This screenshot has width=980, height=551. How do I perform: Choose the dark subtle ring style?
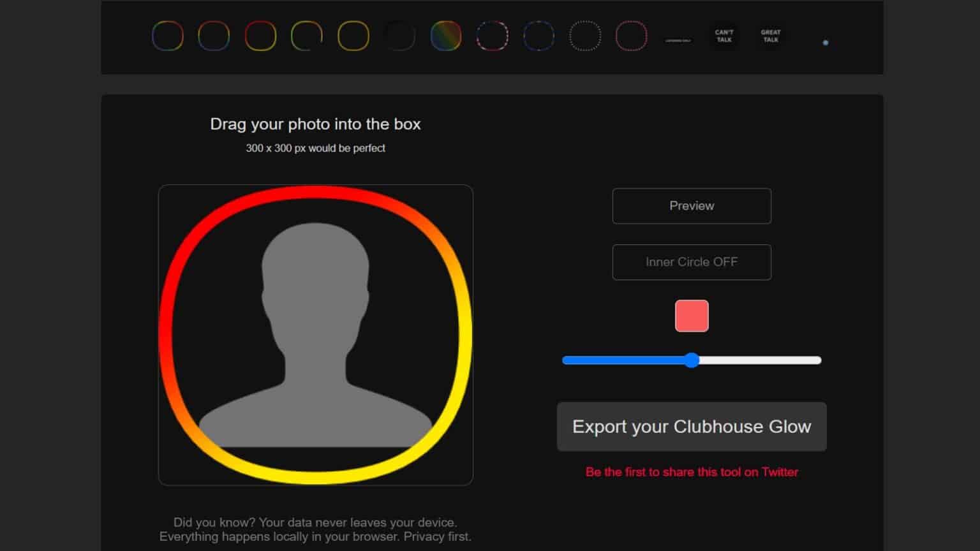[x=400, y=36]
